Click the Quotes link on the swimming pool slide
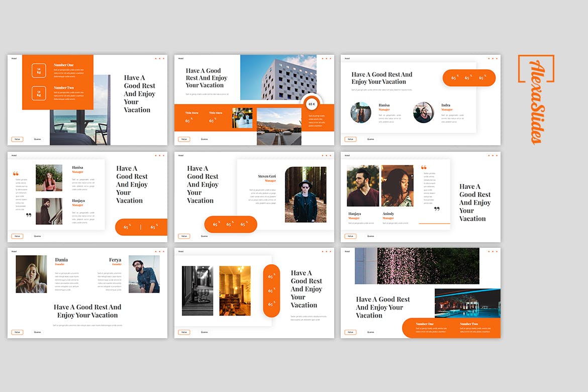 pyautogui.click(x=370, y=332)
